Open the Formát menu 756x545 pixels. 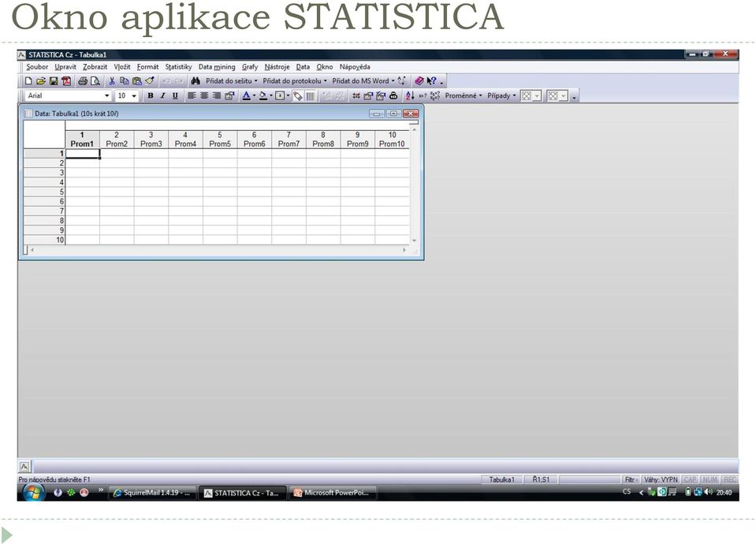147,67
